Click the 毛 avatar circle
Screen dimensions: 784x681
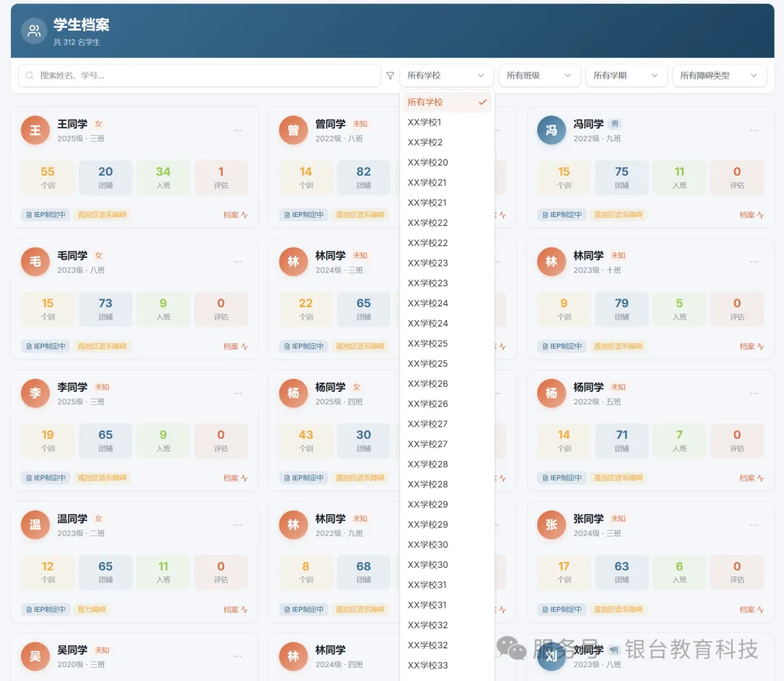coord(35,262)
